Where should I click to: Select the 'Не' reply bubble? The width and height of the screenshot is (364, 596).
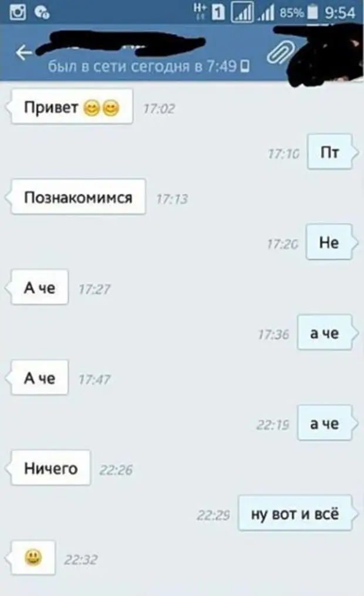[329, 242]
